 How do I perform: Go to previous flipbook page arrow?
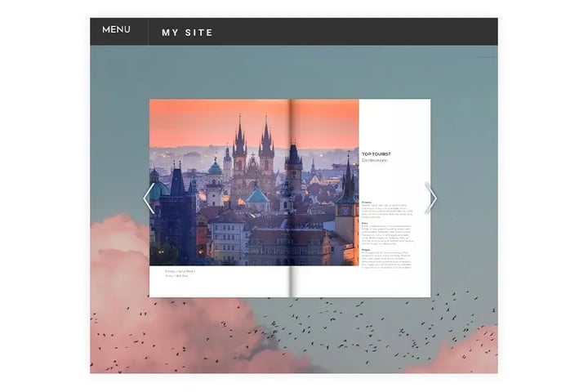pyautogui.click(x=149, y=198)
